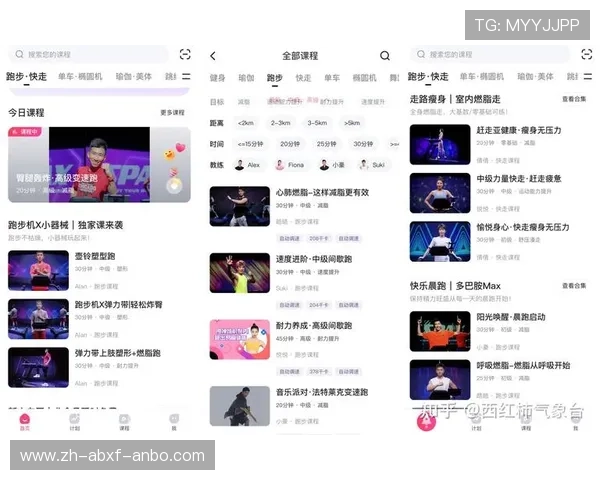Switch to the 健身 tab in 全部课程

click(217, 78)
